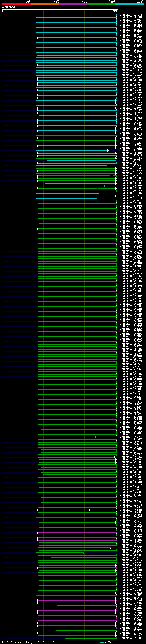Image resolution: width=146 pixels, height=644 pixels.
Task: Open the UniRef100_B7FLC2 hit
Action: (x=131, y=55)
